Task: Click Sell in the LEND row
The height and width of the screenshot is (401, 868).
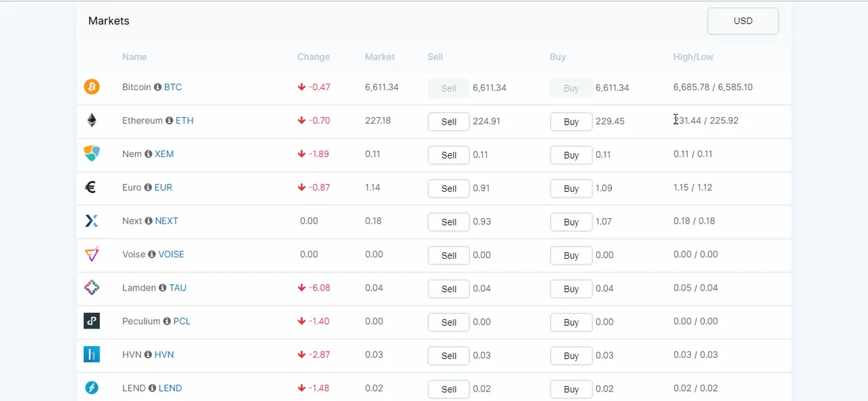Action: [448, 389]
